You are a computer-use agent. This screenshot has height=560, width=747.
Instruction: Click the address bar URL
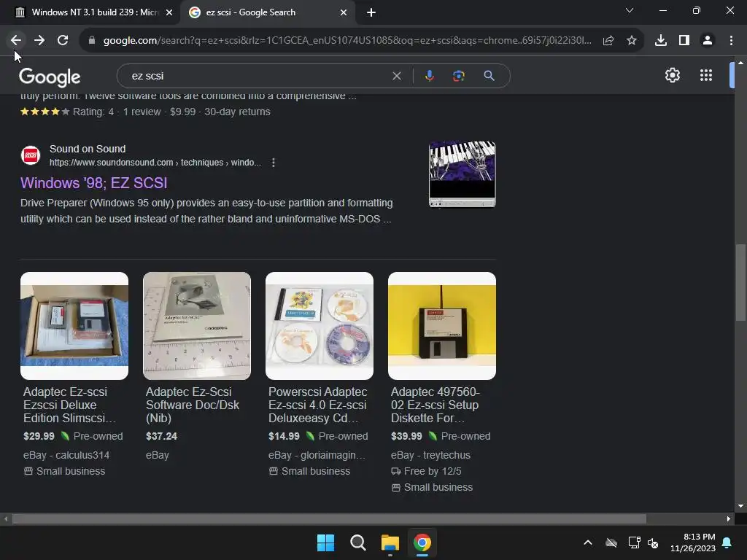(x=347, y=41)
